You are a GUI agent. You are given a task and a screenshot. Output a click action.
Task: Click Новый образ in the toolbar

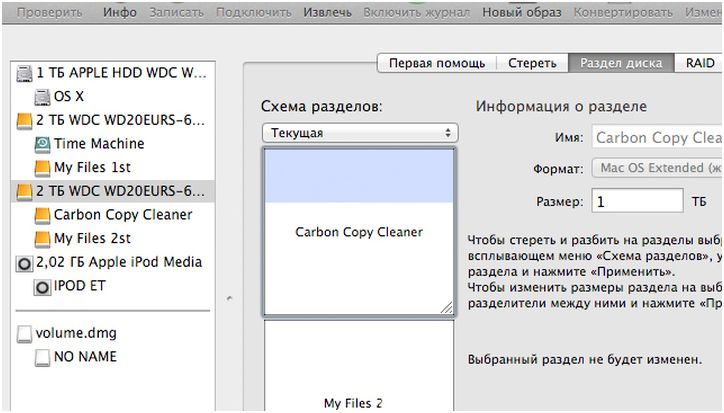(x=522, y=12)
